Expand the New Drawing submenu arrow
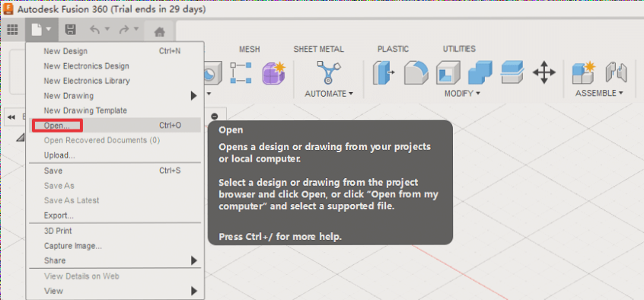The height and width of the screenshot is (300, 644). [193, 96]
